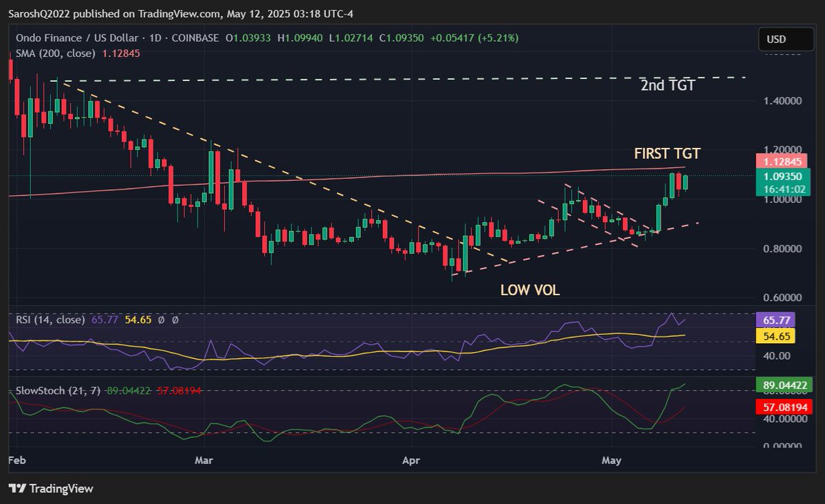Click the 16:41:02 bar countdown timer
This screenshot has height=504, width=825.
coord(785,188)
